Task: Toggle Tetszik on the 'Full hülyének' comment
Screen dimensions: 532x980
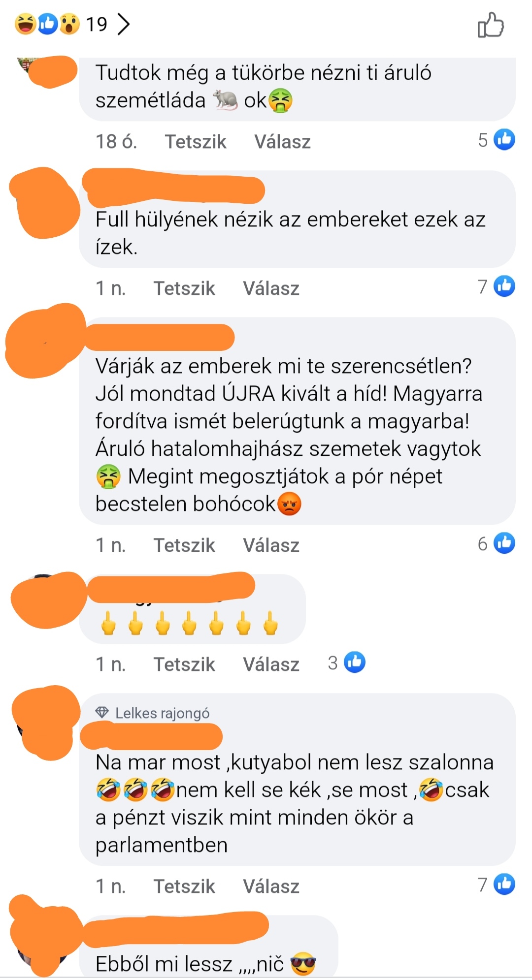Action: point(184,288)
